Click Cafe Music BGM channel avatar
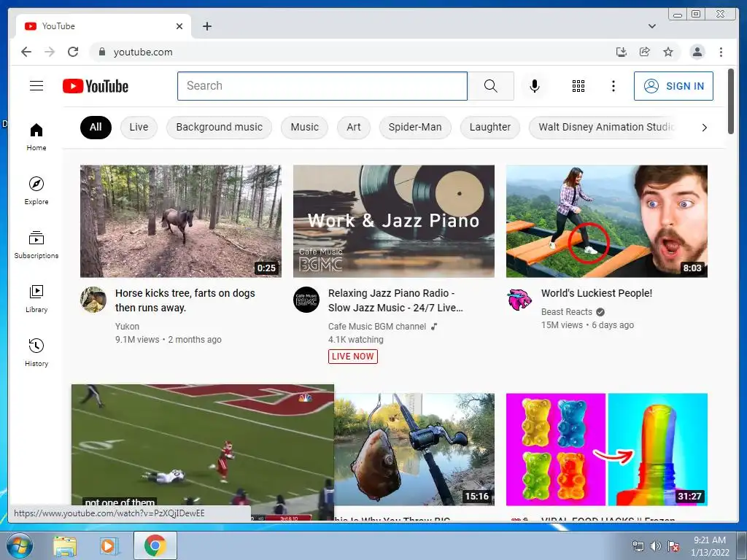Image resolution: width=747 pixels, height=560 pixels. coord(306,300)
